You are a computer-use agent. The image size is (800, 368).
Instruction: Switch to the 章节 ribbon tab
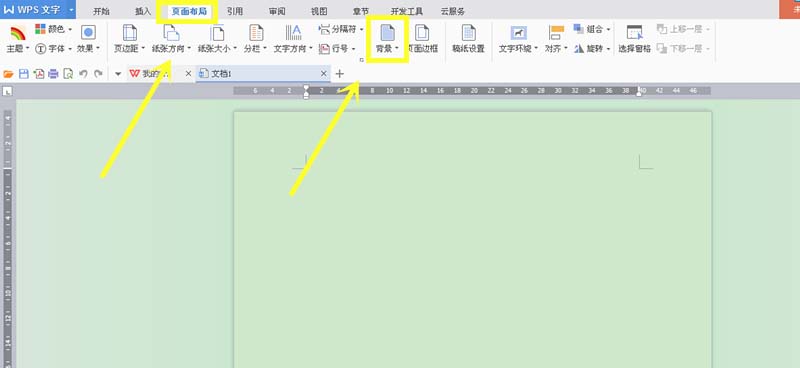click(x=361, y=11)
